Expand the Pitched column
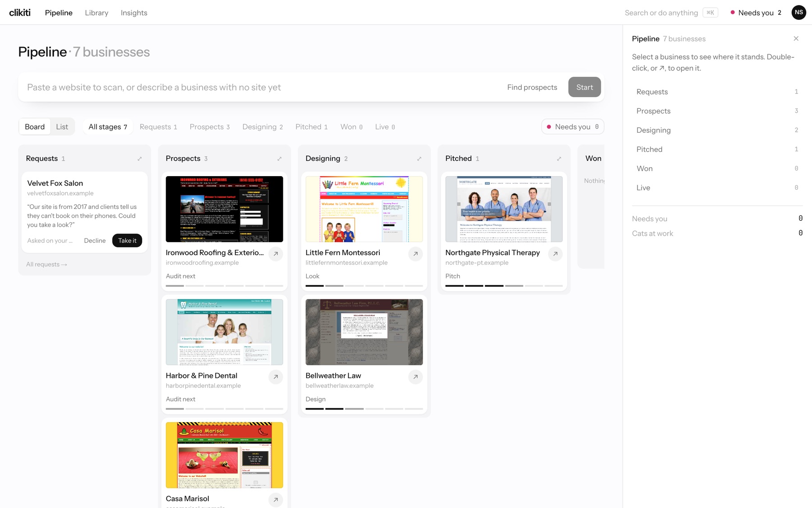 point(559,158)
